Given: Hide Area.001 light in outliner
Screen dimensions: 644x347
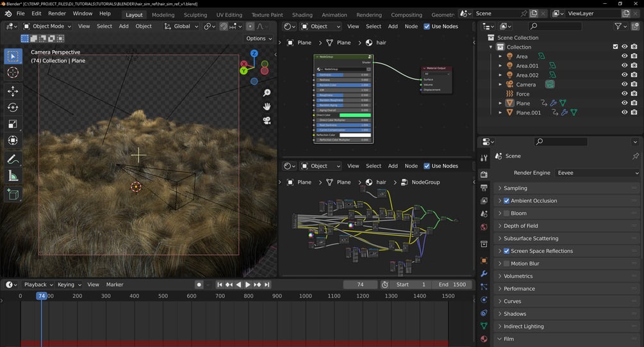Looking at the screenshot, I should pyautogui.click(x=624, y=65).
